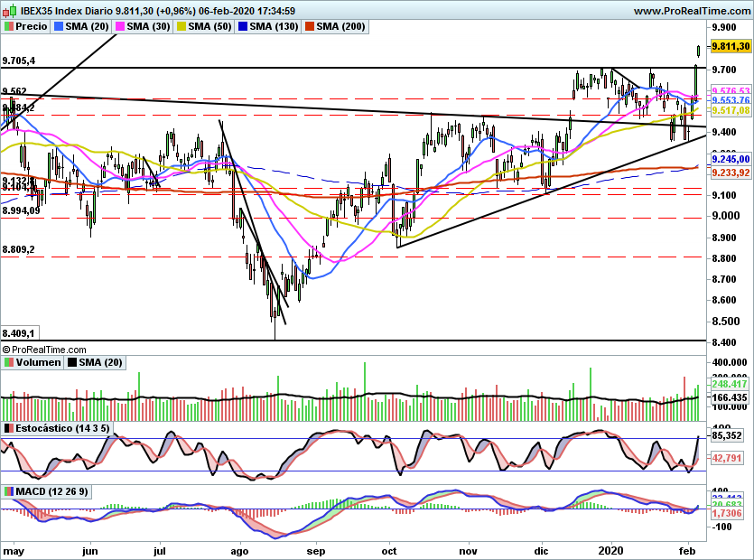Click the latest green candlestick at 9.811
754x560 pixels.
click(699, 51)
